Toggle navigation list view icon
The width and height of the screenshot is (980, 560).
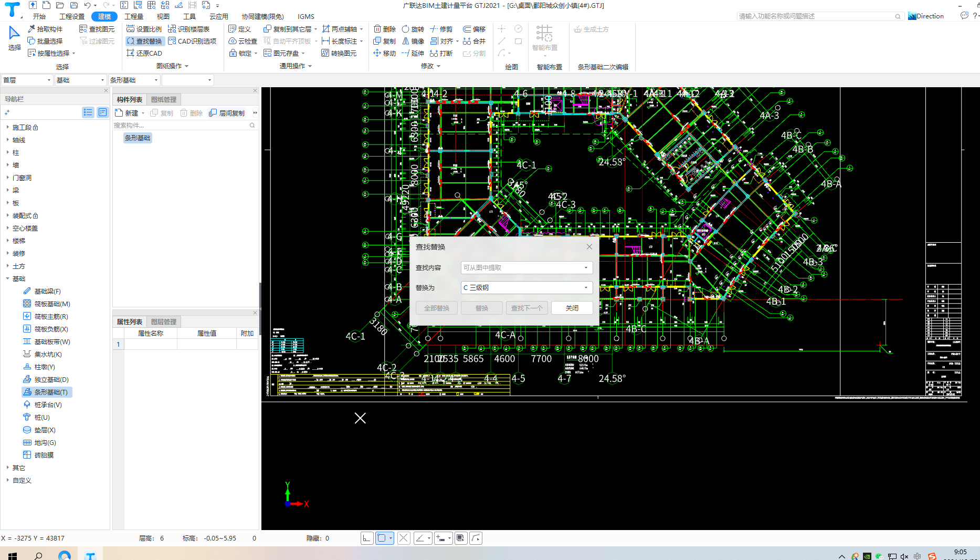(x=88, y=112)
